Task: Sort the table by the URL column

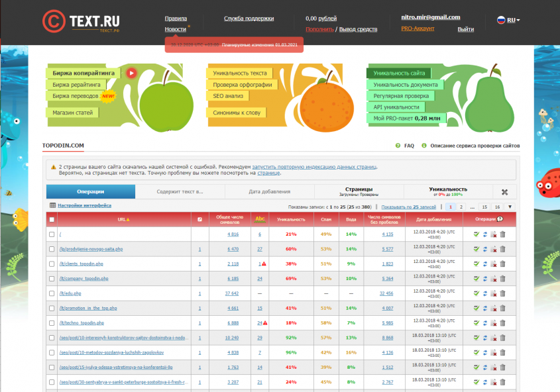Action: [x=123, y=219]
